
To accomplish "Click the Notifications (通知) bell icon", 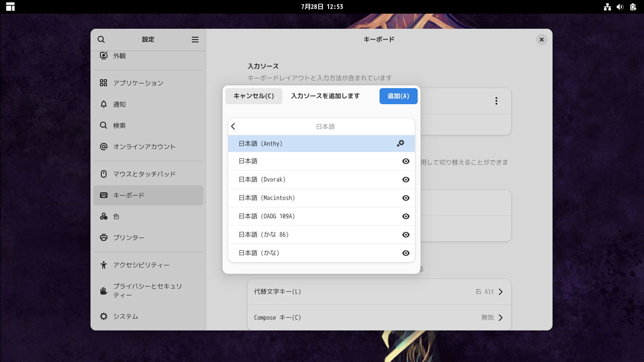I will [104, 104].
